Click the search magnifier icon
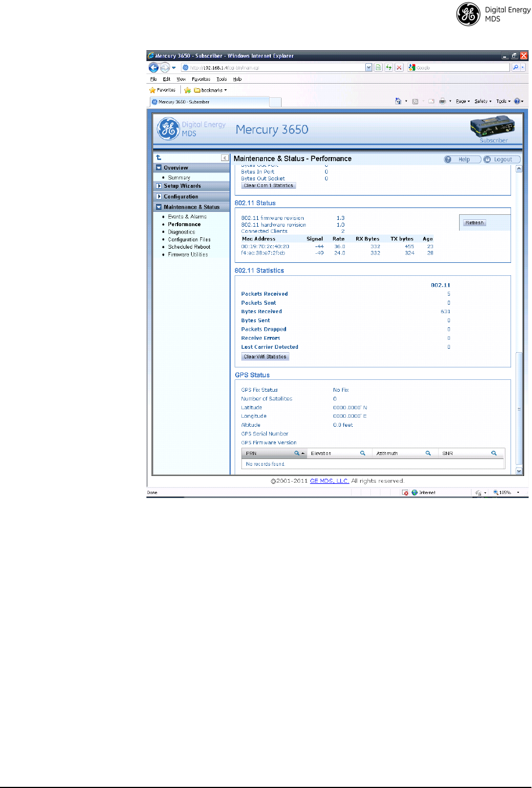This screenshot has width=532, height=788. (x=516, y=67)
